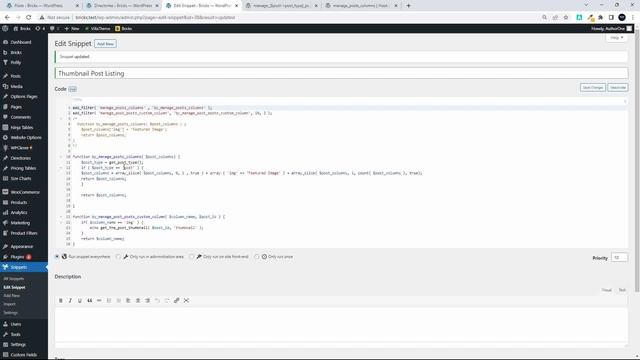The width and height of the screenshot is (640, 360).
Task: Open a new browser tab
Action: [x=408, y=6]
